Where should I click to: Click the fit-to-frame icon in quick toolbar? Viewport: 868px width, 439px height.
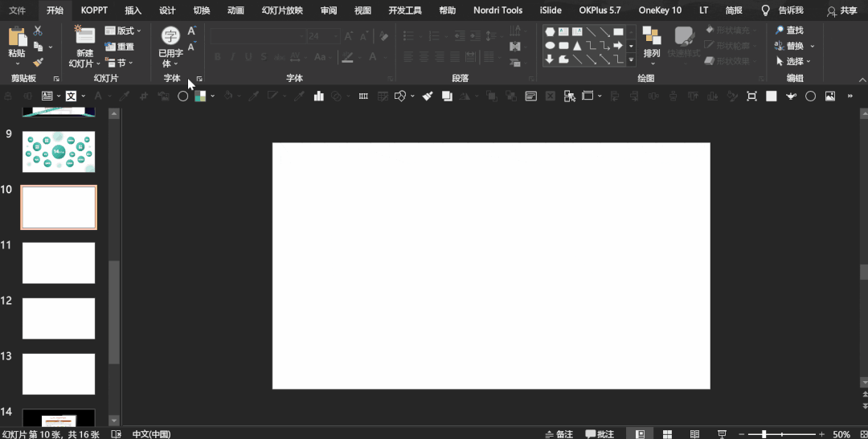click(x=751, y=96)
